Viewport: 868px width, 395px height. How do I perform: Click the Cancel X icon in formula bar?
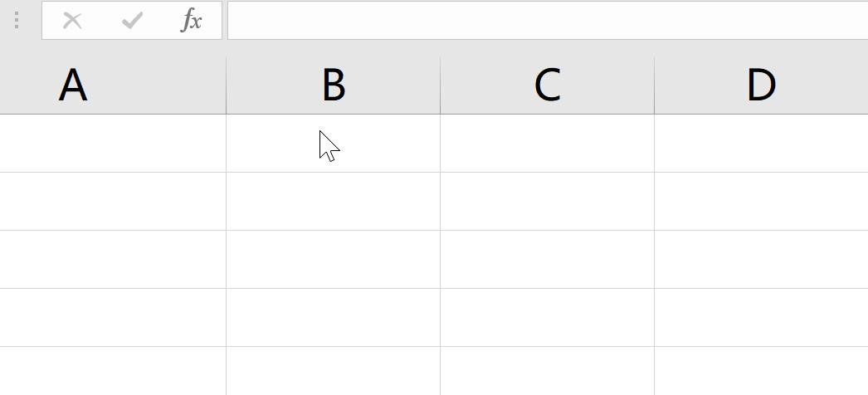72,21
